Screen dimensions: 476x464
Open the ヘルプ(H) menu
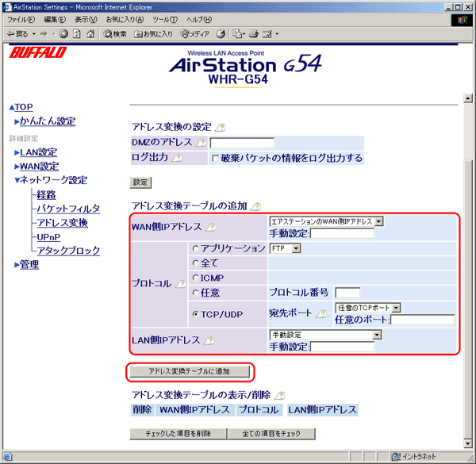tap(199, 20)
